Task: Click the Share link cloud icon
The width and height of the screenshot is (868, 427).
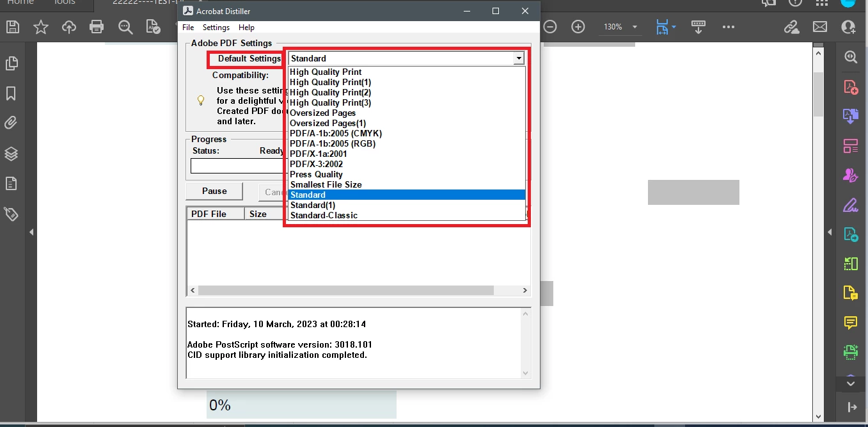Action: point(792,27)
